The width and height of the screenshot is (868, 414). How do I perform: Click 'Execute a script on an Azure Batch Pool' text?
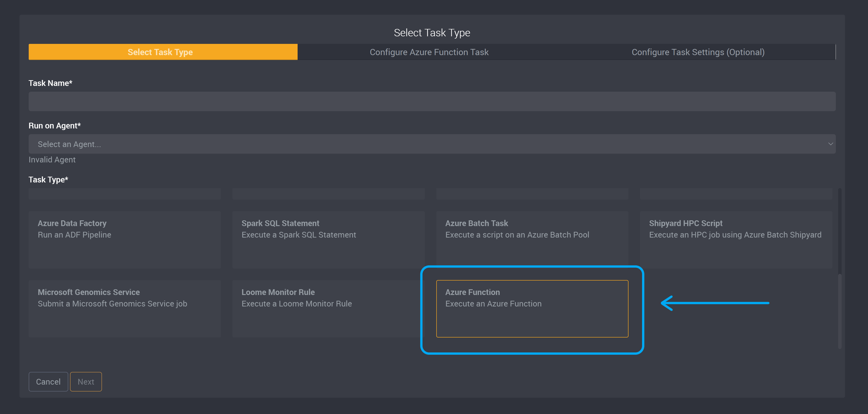coord(517,235)
